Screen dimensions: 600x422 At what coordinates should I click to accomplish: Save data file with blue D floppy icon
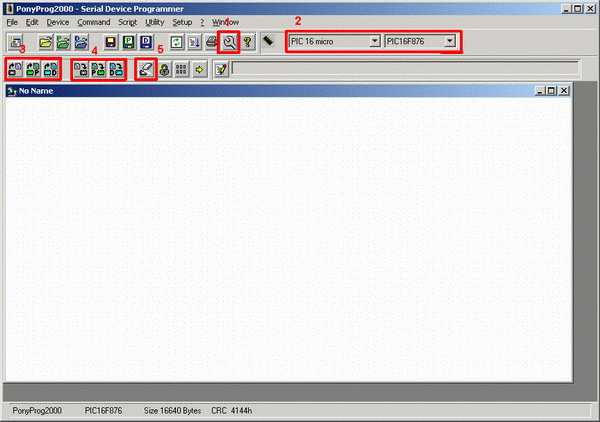(146, 42)
